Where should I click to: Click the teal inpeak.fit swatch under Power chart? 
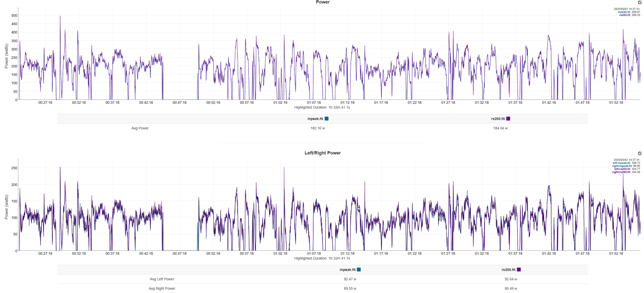click(327, 119)
